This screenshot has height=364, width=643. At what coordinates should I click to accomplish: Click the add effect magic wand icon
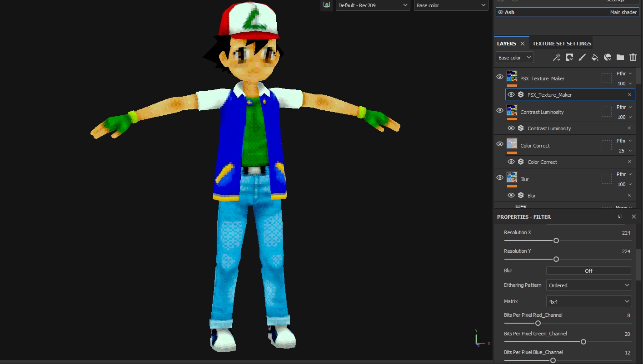pos(556,57)
